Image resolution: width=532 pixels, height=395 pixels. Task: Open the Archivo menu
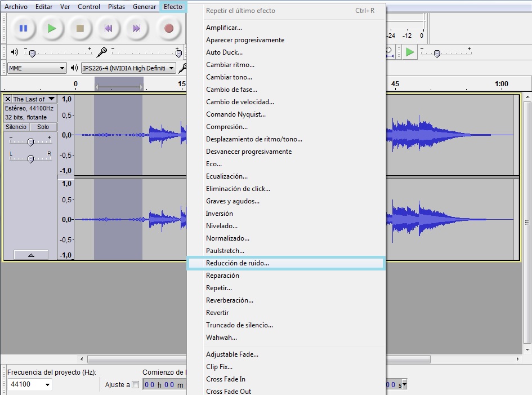[16, 6]
